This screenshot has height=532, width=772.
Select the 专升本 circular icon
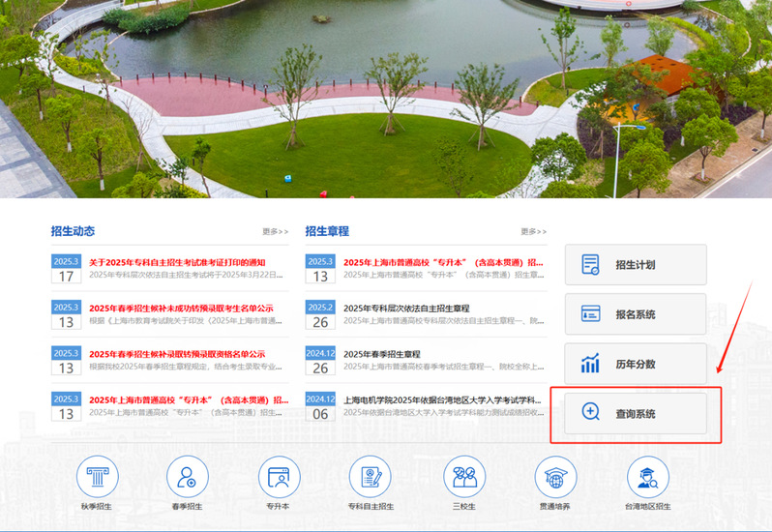click(279, 477)
